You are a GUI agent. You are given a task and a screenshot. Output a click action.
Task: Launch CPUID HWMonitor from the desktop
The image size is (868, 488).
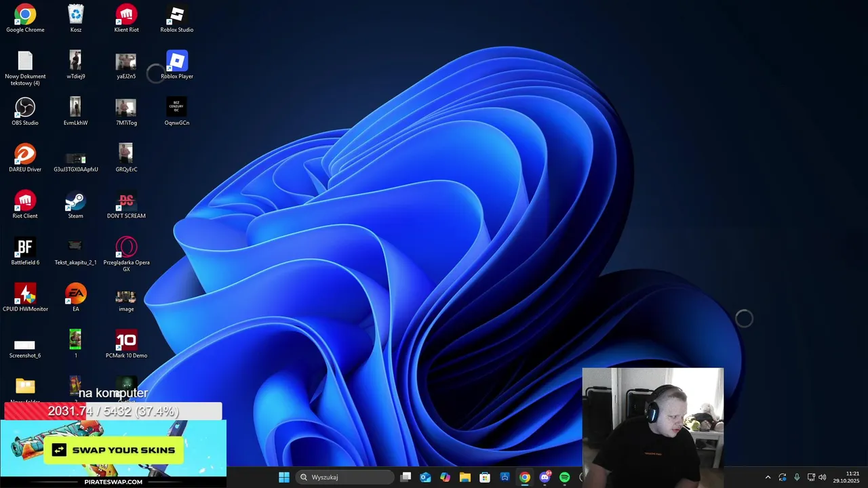point(25,298)
